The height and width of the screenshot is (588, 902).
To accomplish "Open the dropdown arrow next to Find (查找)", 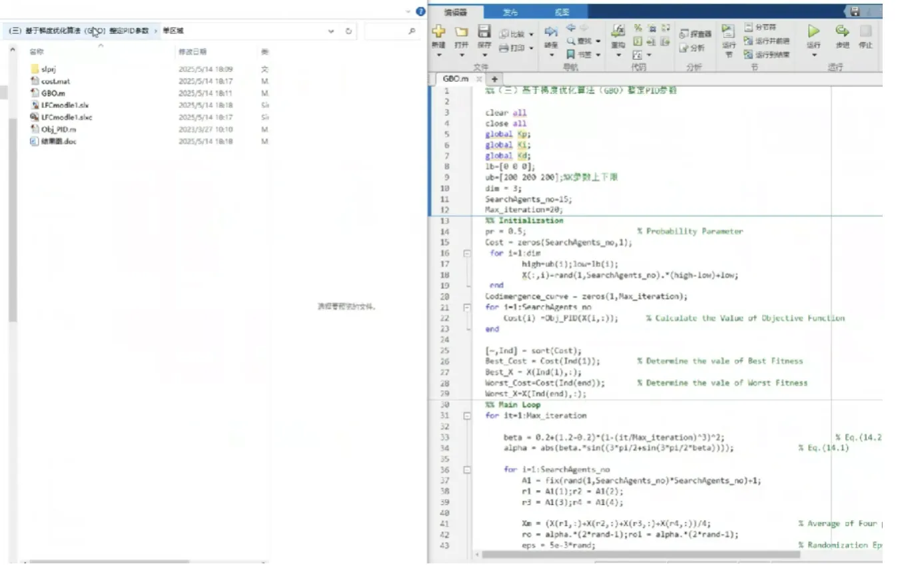I will 598,41.
